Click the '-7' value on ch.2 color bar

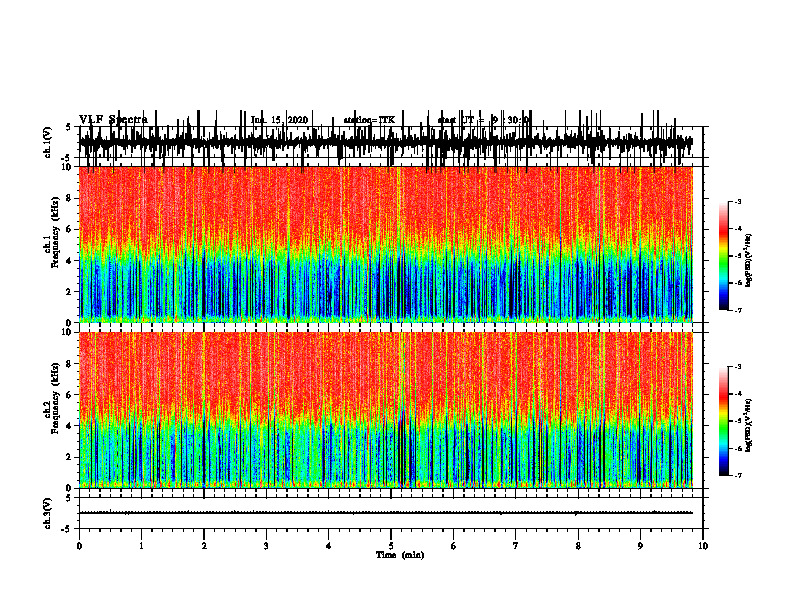tap(737, 476)
